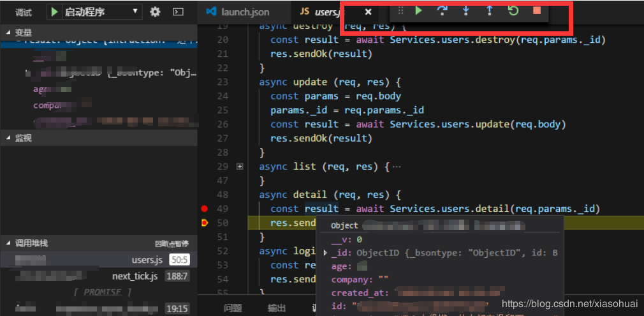644x316 pixels.
Task: Expand the folded list function at line 29
Action: click(240, 167)
